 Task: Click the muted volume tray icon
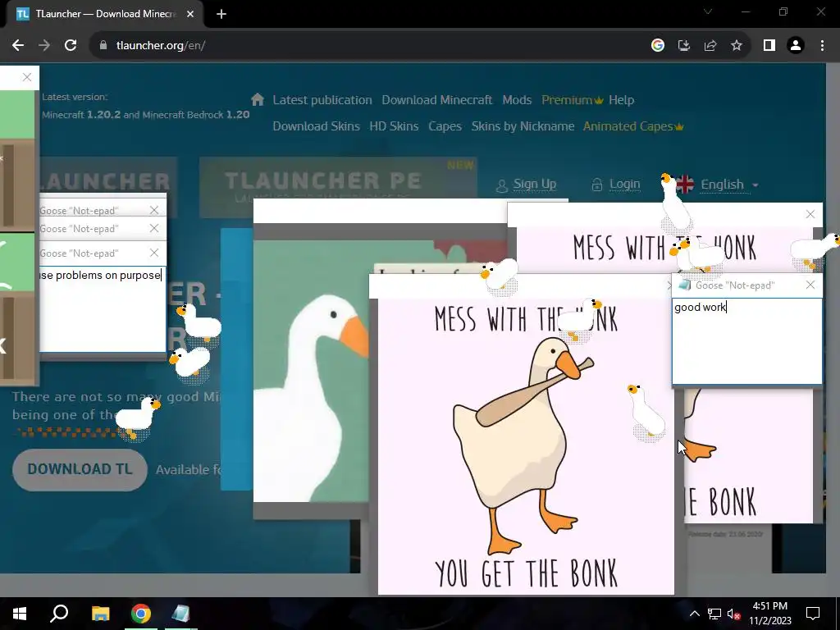[x=733, y=614]
